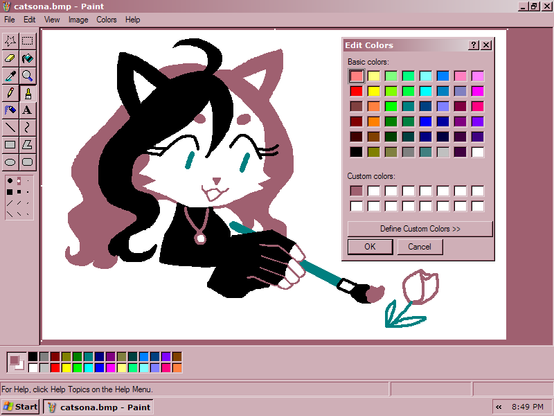554x416 pixels.
Task: Select the Ellipse tool
Action: [x=10, y=162]
